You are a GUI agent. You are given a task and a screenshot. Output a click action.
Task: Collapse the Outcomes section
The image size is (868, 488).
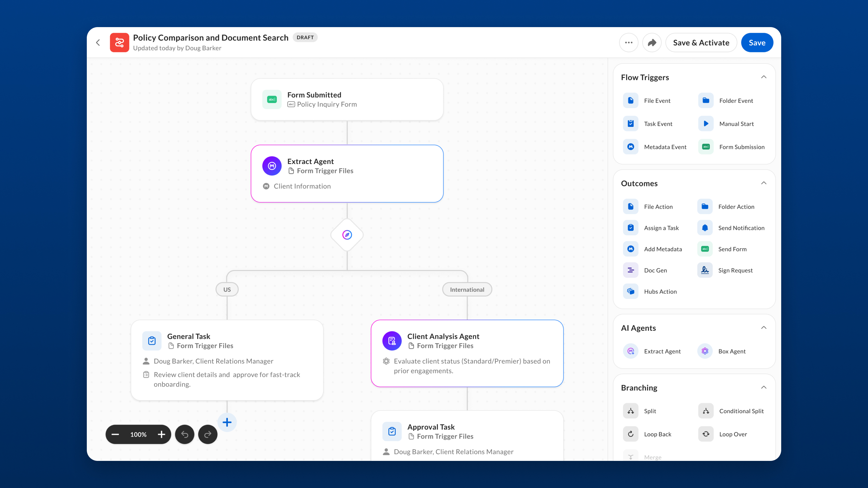[x=764, y=183]
